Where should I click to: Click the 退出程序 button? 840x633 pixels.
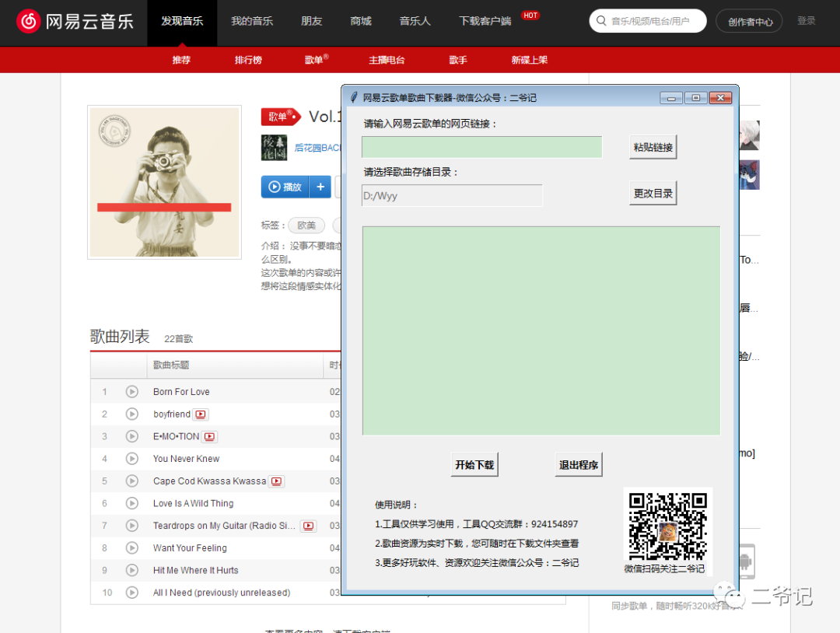(579, 465)
